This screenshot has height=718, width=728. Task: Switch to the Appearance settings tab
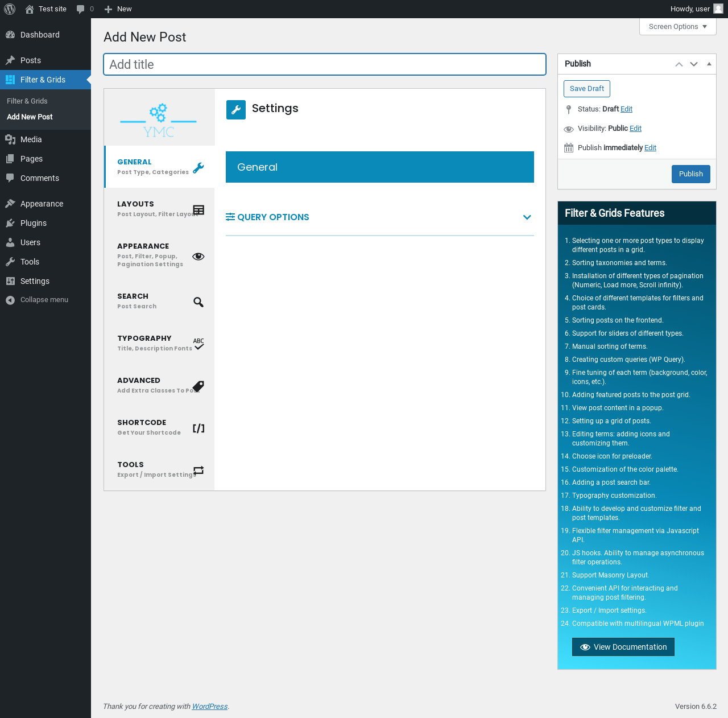click(x=159, y=255)
